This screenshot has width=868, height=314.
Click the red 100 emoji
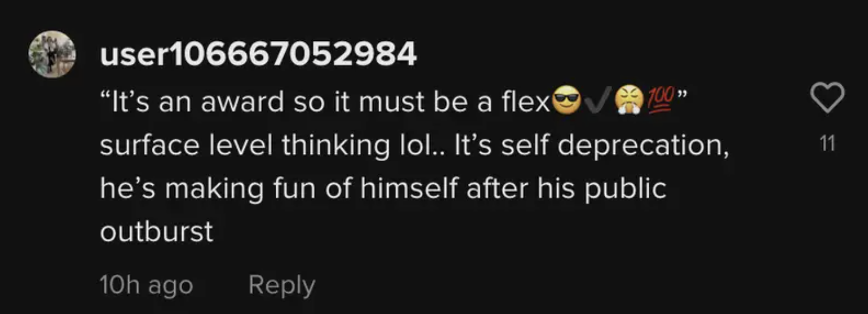click(x=660, y=101)
